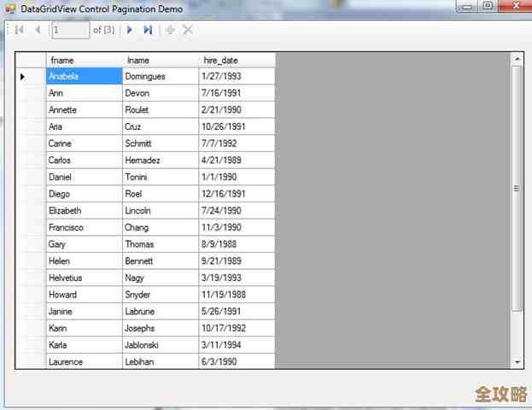This screenshot has height=410, width=532.
Task: Jump to the last page icon
Action: 148,30
